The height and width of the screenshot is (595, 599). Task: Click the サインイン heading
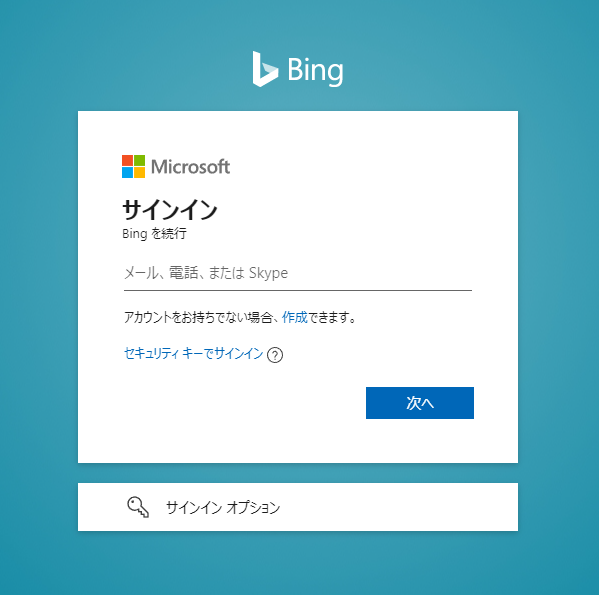click(170, 210)
